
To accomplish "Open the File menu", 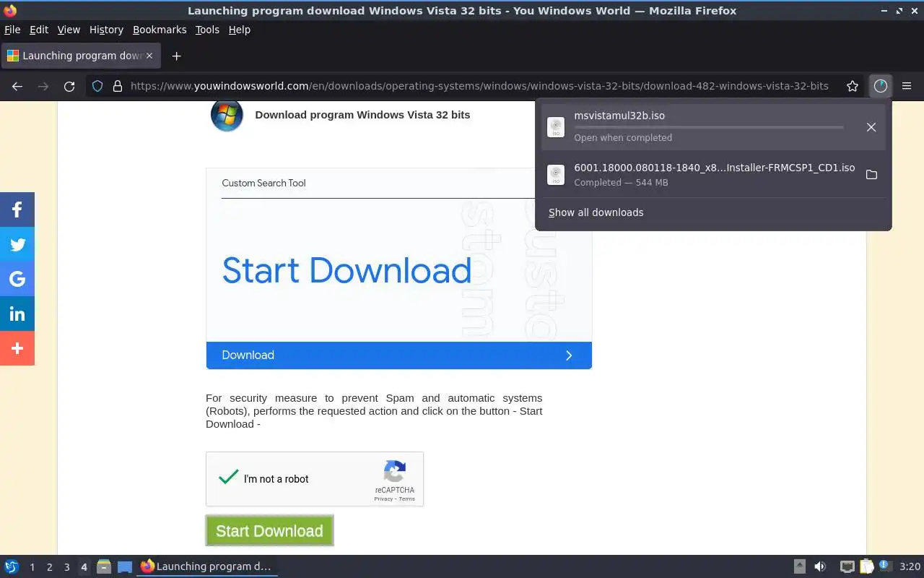I will (12, 30).
